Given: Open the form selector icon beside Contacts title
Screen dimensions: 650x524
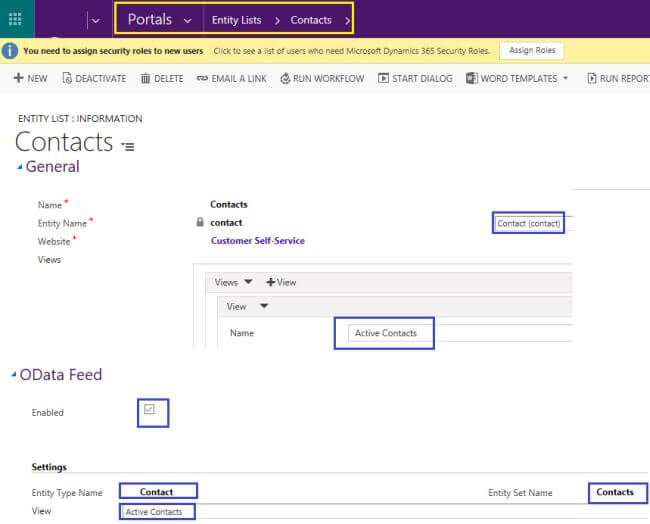Looking at the screenshot, I should pyautogui.click(x=128, y=146).
